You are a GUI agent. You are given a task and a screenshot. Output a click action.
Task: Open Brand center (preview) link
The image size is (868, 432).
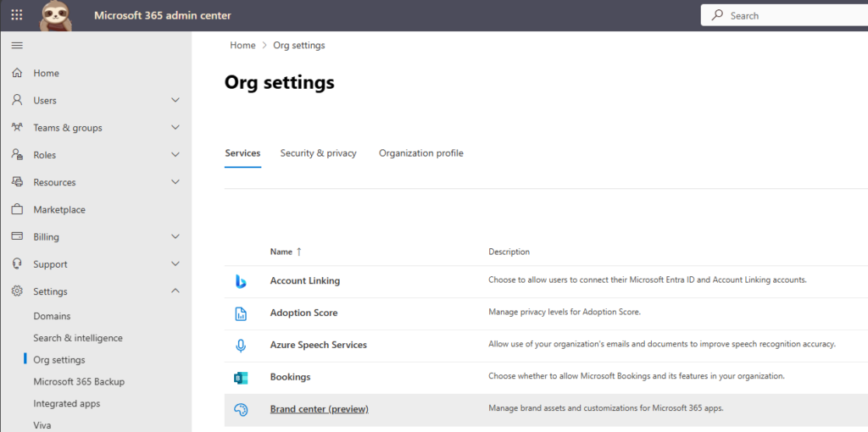[x=320, y=409]
